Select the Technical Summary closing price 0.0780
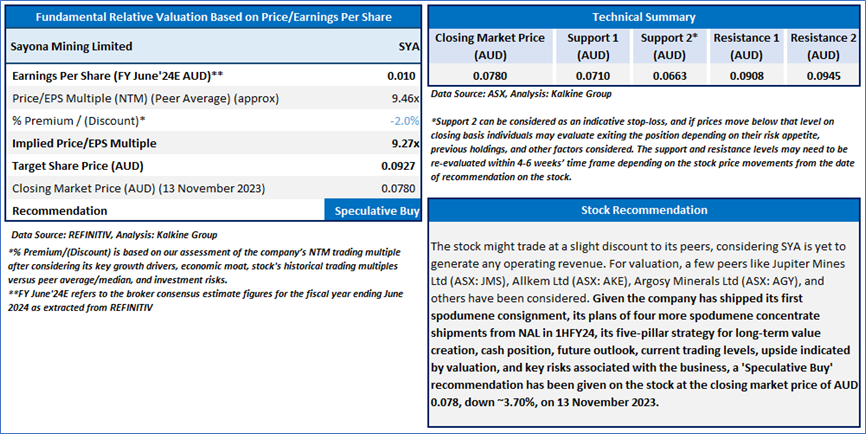Screen dimensions: 866x434 point(490,76)
